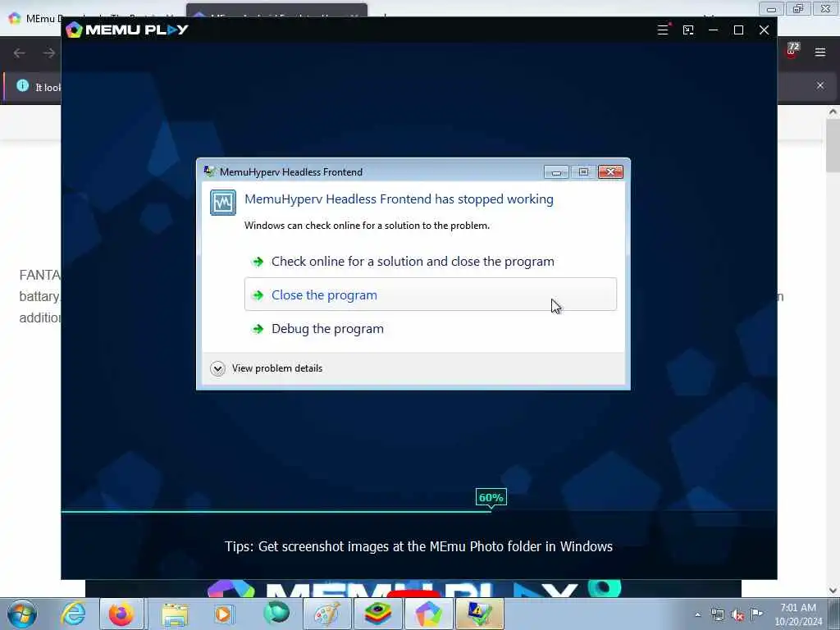Click the info icon in browser notification

22,85
